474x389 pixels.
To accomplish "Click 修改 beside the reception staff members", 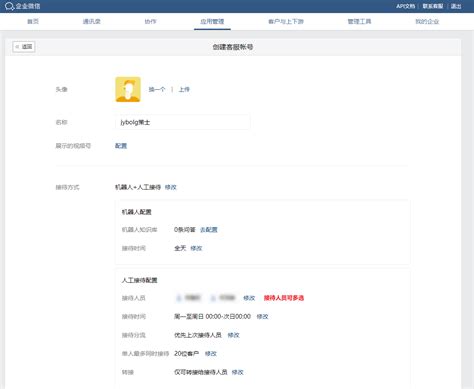I will [249, 298].
